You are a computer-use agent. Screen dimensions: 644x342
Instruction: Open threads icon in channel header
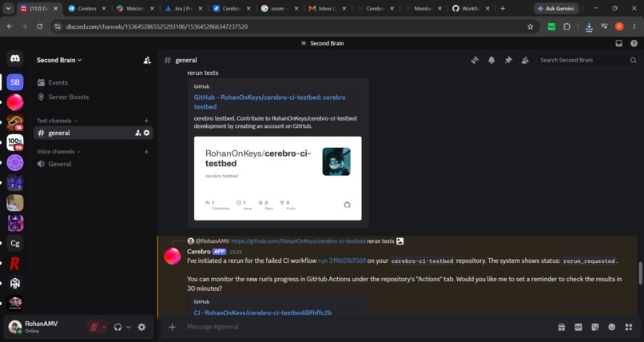pyautogui.click(x=475, y=60)
